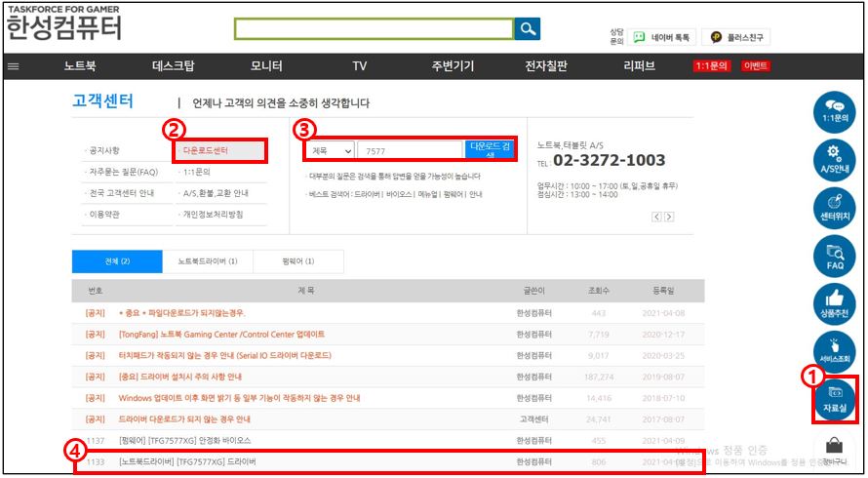The height and width of the screenshot is (478, 868).
Task: Open 자주묻는 질문(FAQ) link
Action: tap(124, 173)
